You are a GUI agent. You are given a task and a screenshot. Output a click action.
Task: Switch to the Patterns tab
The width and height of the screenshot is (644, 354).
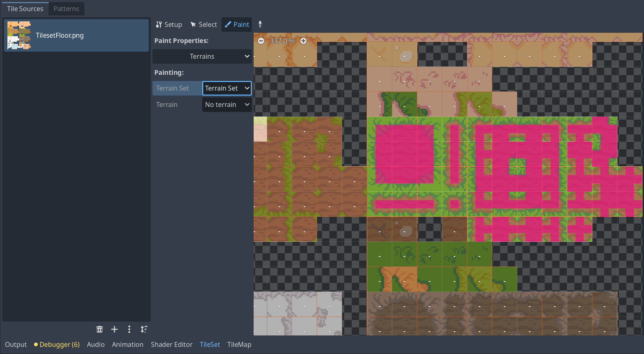click(66, 9)
